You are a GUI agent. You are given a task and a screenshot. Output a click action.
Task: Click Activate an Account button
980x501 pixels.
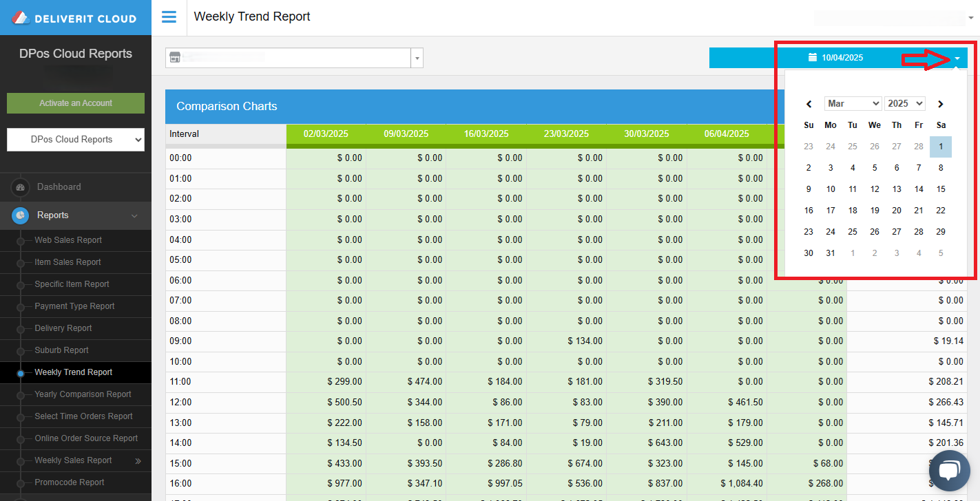click(x=76, y=103)
